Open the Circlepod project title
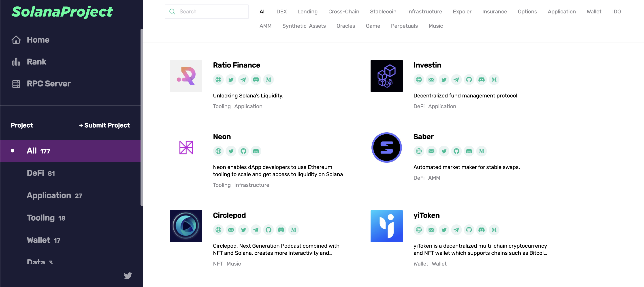Viewport: 644px width, 287px height. [229, 215]
